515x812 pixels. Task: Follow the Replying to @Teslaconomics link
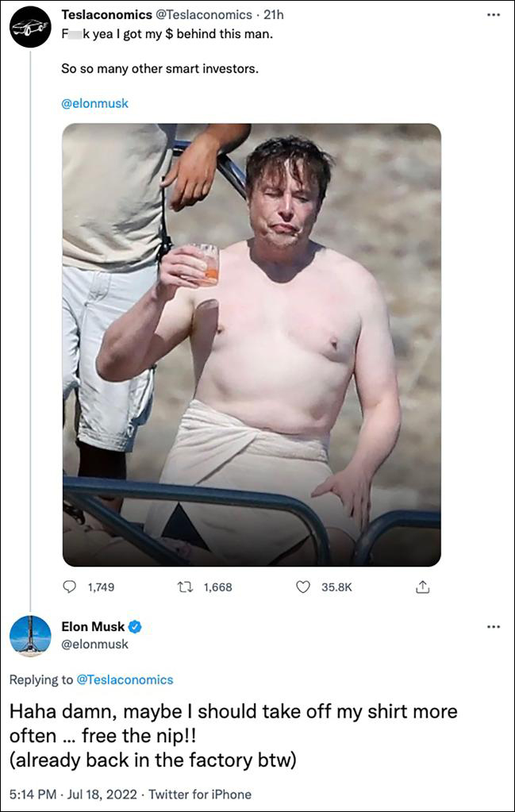pyautogui.click(x=124, y=679)
